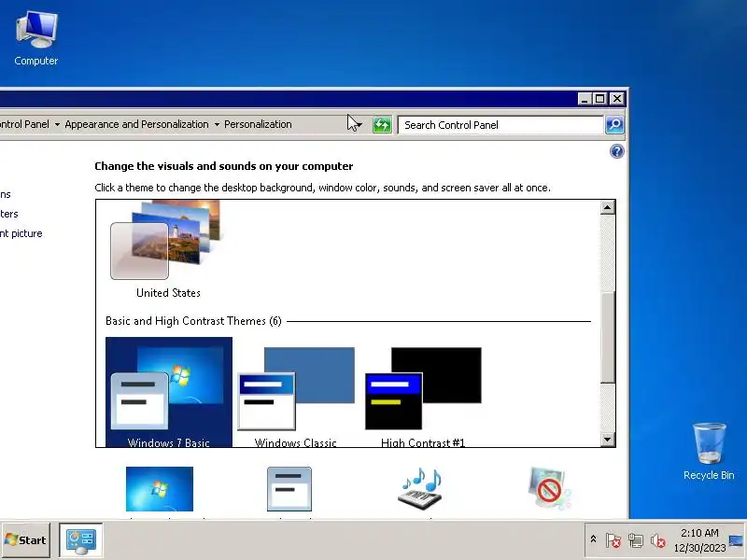Viewport: 747px width, 560px height.
Task: Click the Control Panel breadcrumb
Action: click(24, 124)
